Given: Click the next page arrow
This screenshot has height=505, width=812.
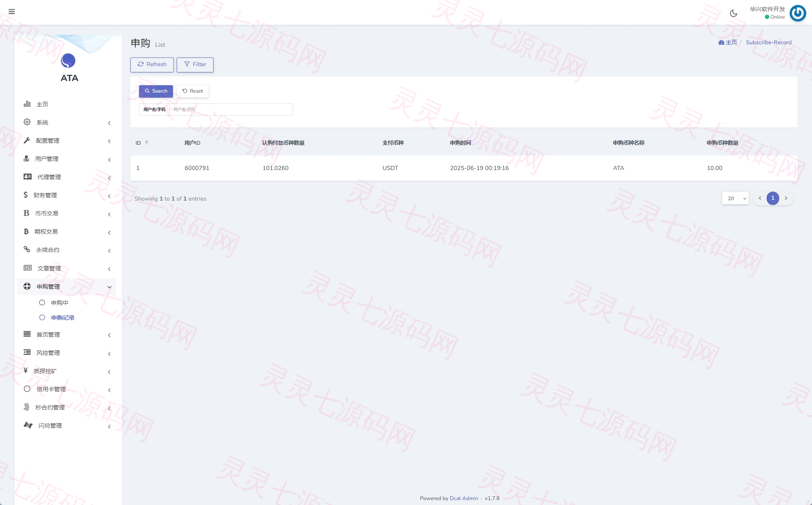Looking at the screenshot, I should [786, 198].
